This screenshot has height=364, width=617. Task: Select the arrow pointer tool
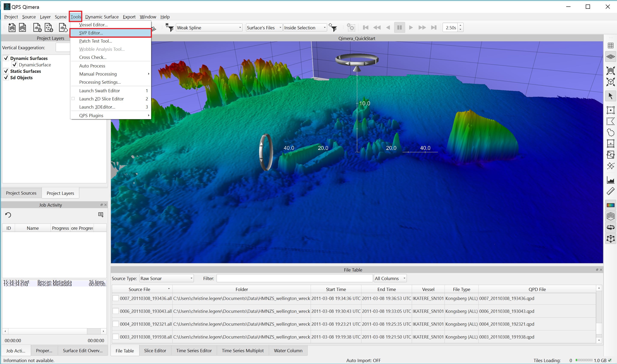(610, 96)
